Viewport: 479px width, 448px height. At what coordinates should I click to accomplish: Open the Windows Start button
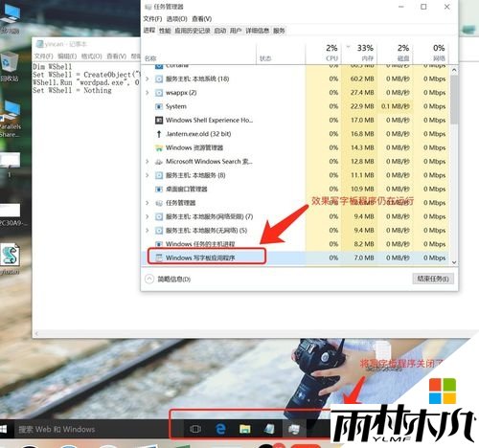4,429
